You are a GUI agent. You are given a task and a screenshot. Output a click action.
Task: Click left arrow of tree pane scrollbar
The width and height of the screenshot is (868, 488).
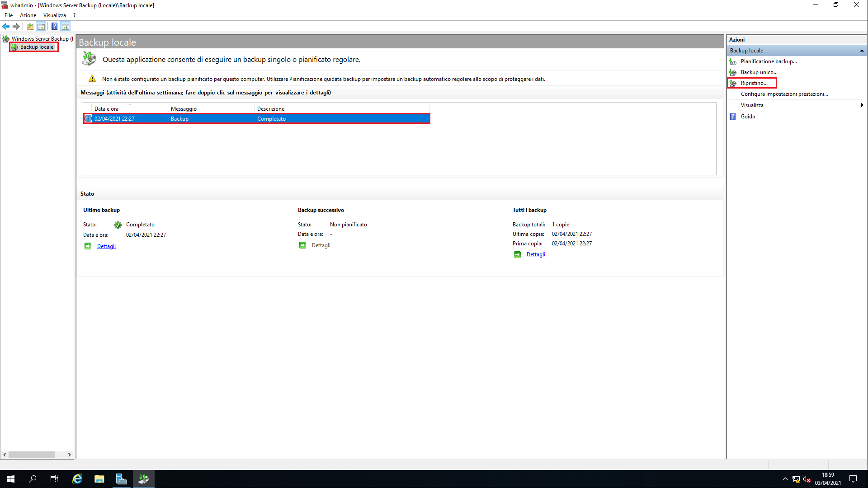click(x=5, y=455)
